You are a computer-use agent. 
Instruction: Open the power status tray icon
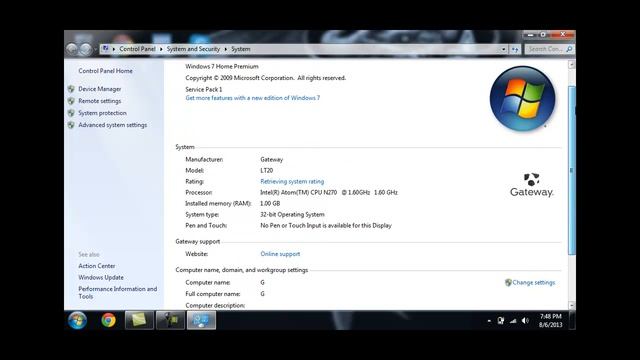tap(501, 321)
